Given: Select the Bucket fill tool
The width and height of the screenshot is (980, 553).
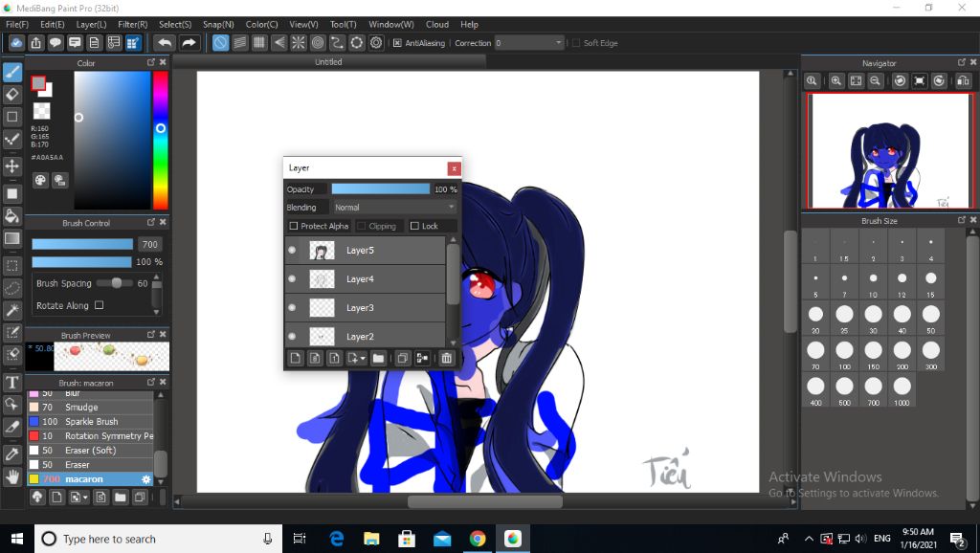Looking at the screenshot, I should [x=11, y=216].
